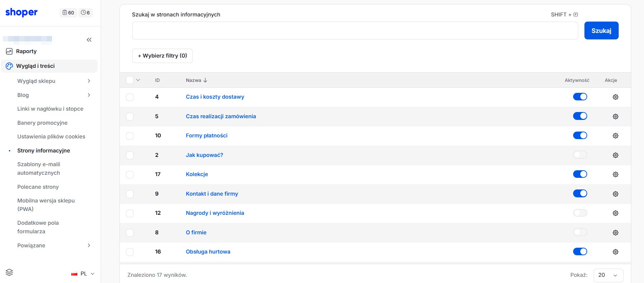This screenshot has width=644, height=283.
Task: Open settings gear for Czas i koszty dostawy
Action: pos(615,97)
